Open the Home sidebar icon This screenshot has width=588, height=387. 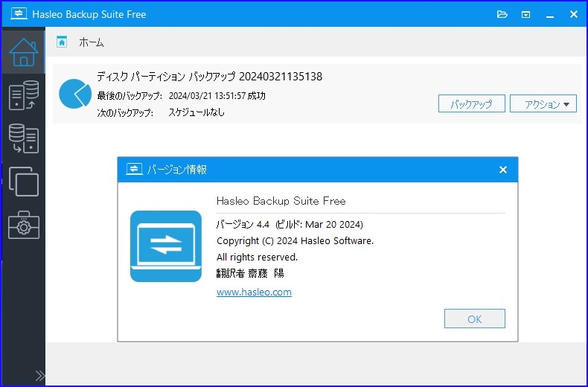(x=24, y=52)
